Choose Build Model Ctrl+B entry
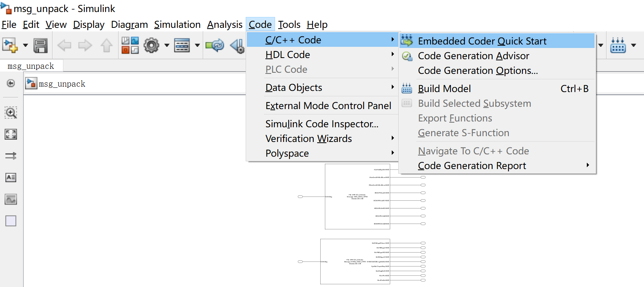Screen dimensions: 644x287 (x=497, y=89)
